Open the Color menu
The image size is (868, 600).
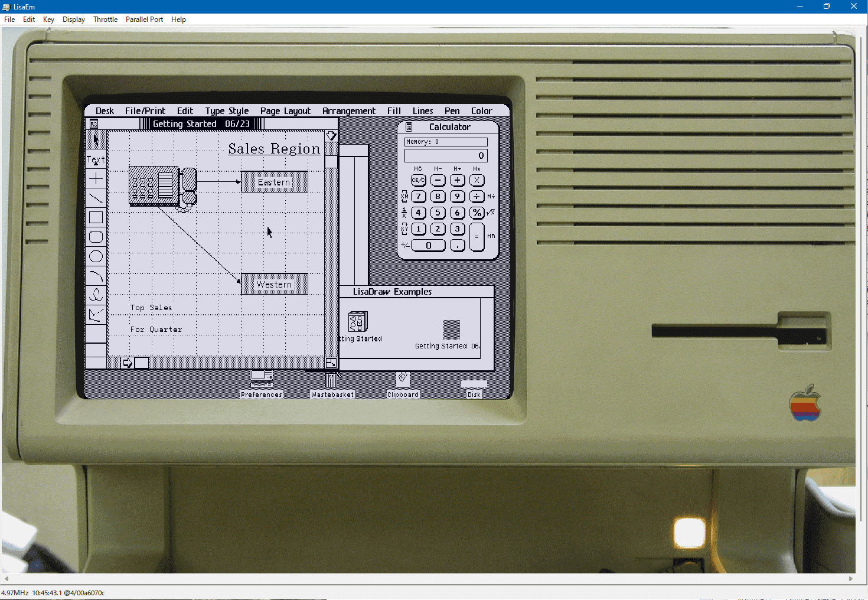click(482, 111)
